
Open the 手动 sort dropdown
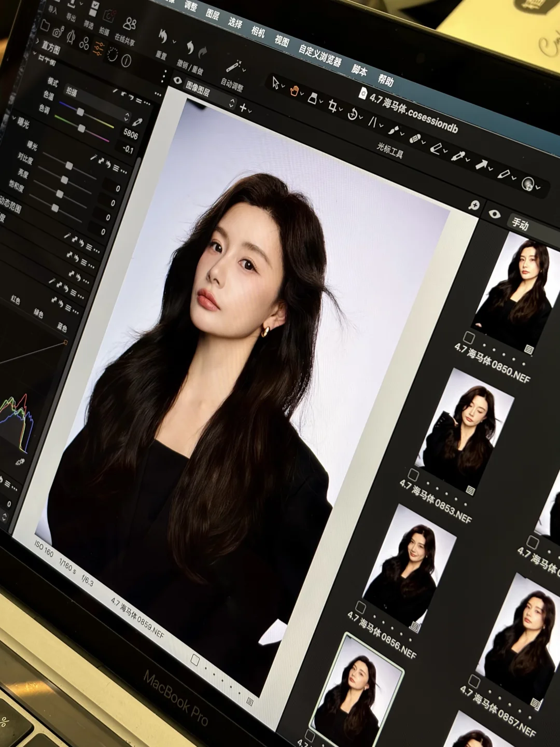(533, 228)
